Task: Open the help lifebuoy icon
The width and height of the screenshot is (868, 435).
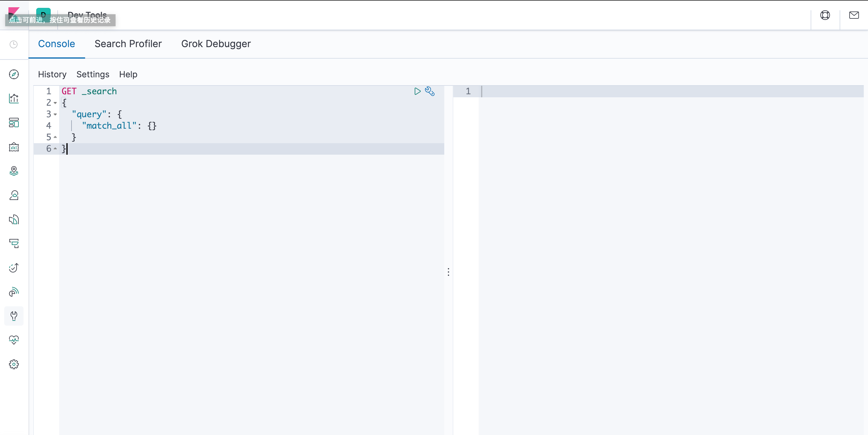Action: point(825,15)
